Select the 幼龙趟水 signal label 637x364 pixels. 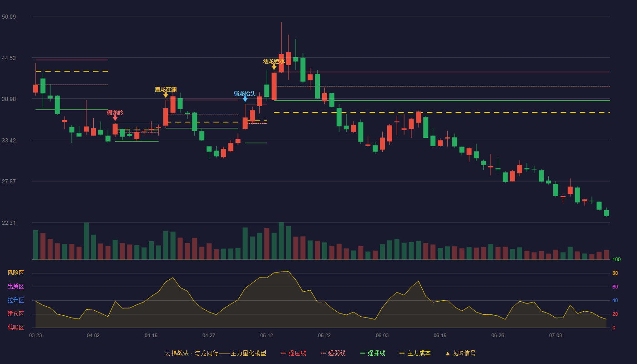point(274,61)
